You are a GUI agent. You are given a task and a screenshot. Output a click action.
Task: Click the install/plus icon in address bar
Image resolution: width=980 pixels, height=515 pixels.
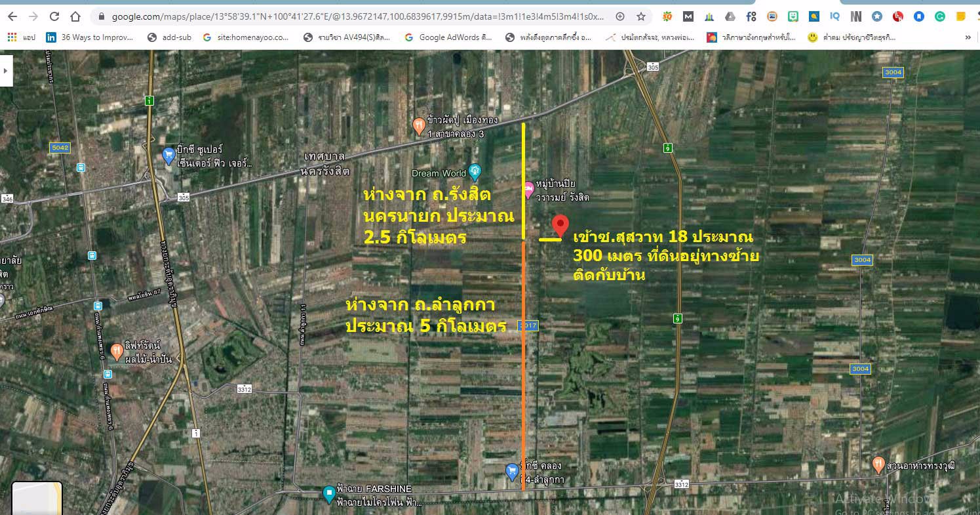click(x=620, y=16)
